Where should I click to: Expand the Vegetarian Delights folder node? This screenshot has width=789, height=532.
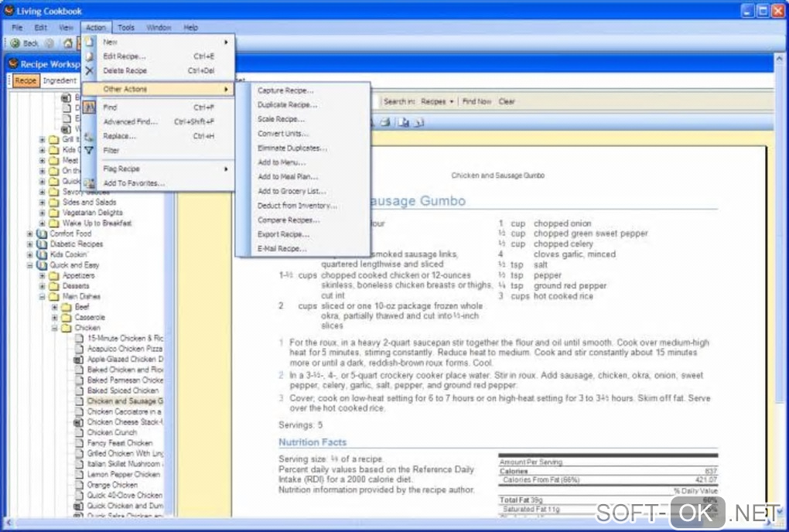[43, 213]
